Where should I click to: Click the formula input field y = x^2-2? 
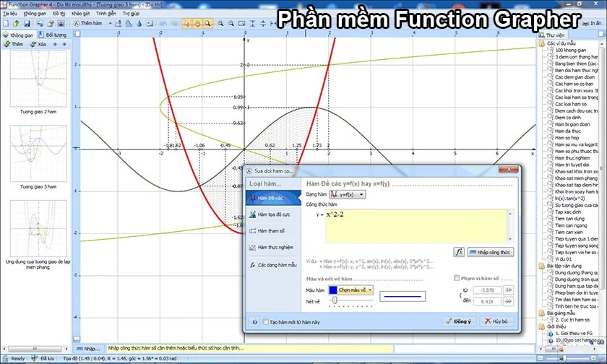(x=416, y=226)
